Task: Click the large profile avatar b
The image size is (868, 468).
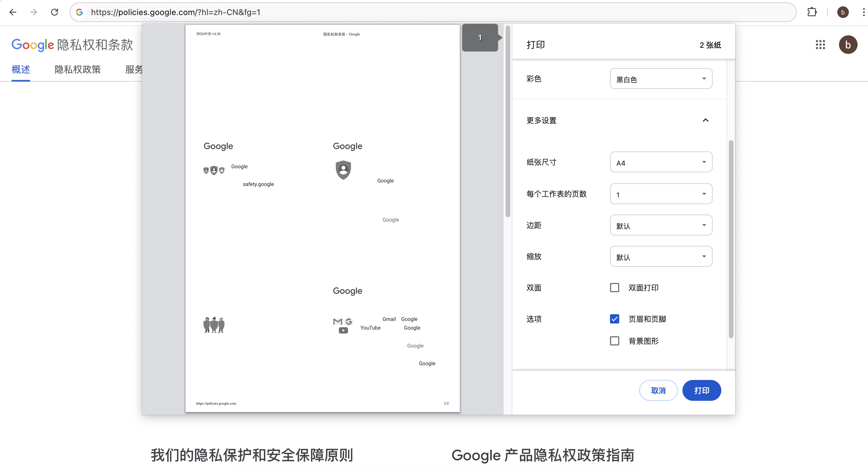Action: tap(848, 45)
